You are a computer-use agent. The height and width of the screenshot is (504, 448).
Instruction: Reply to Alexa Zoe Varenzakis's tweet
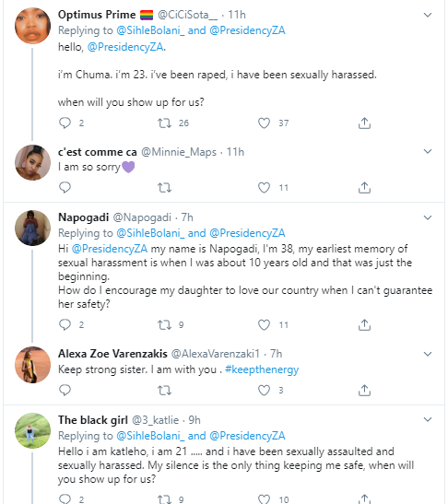65,391
